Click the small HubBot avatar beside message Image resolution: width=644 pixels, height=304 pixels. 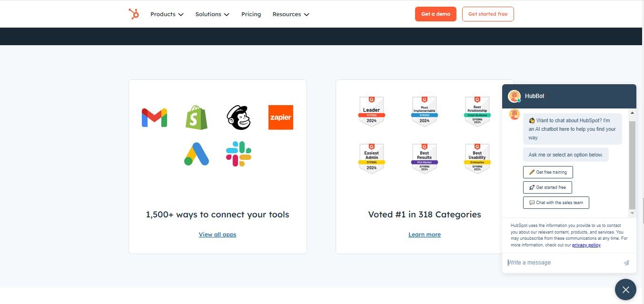tap(515, 114)
